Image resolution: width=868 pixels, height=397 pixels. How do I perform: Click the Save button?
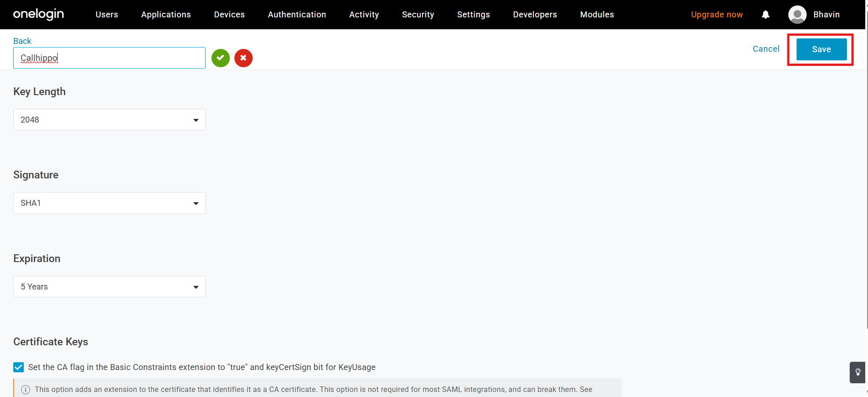821,49
